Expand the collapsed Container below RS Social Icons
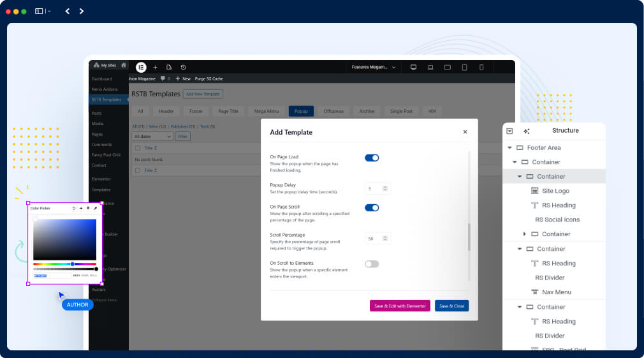Image resolution: width=644 pixels, height=358 pixels. pyautogui.click(x=525, y=234)
